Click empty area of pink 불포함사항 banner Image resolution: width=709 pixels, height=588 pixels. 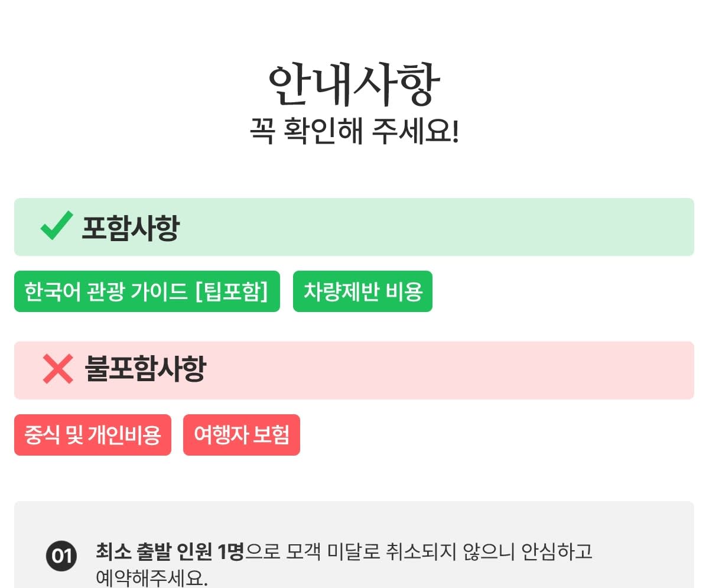pyautogui.click(x=449, y=370)
